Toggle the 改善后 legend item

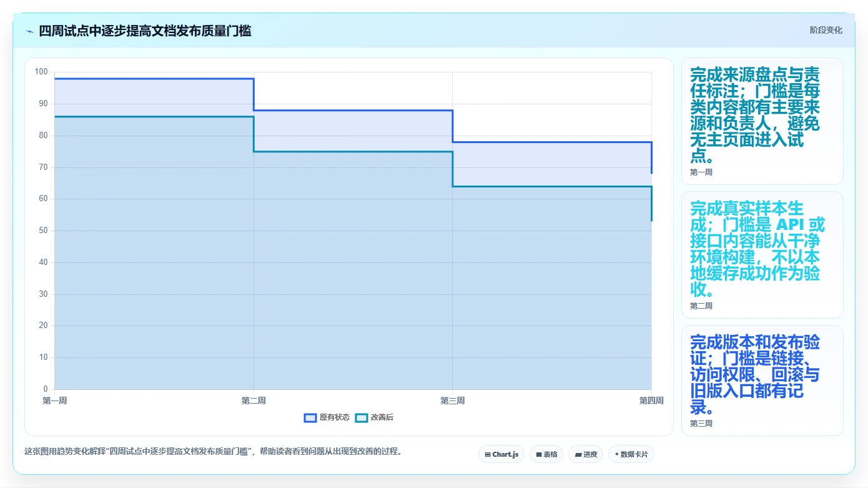374,418
